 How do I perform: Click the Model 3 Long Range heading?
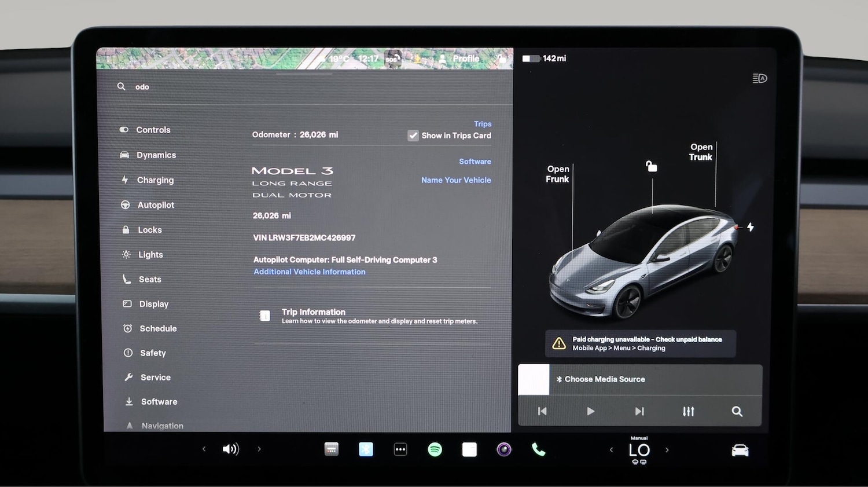(292, 182)
